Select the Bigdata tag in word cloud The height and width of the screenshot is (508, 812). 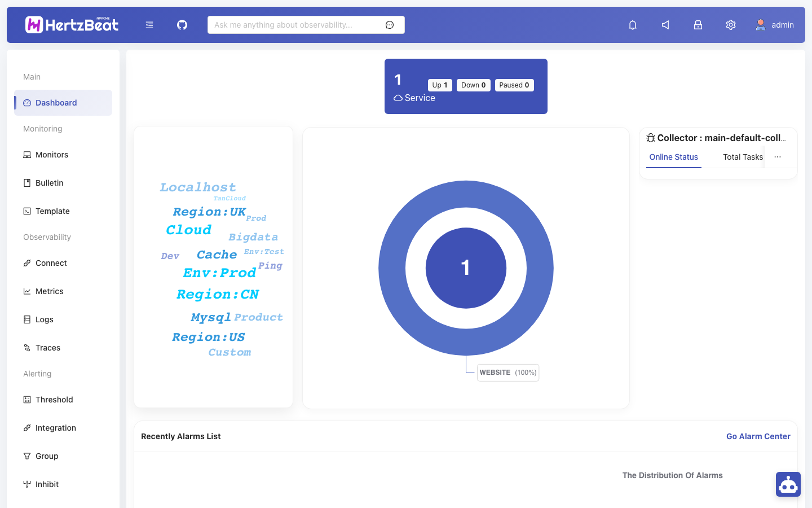tap(253, 237)
